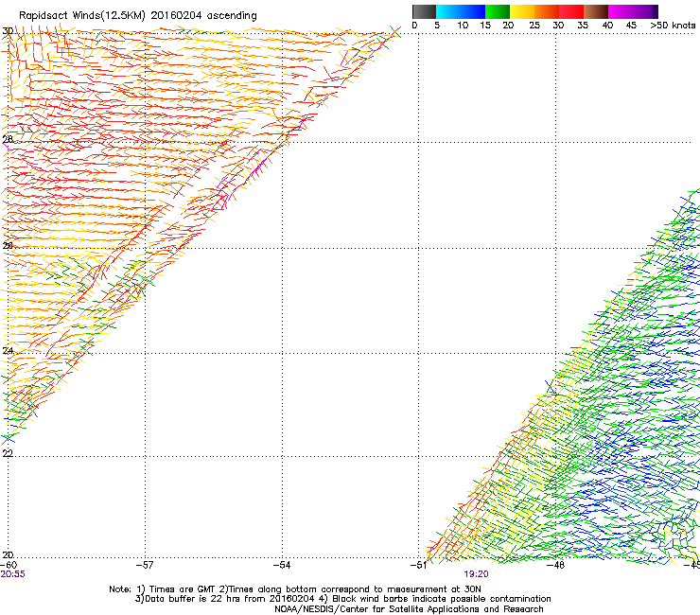Click the latitude label '22'

tap(8, 453)
